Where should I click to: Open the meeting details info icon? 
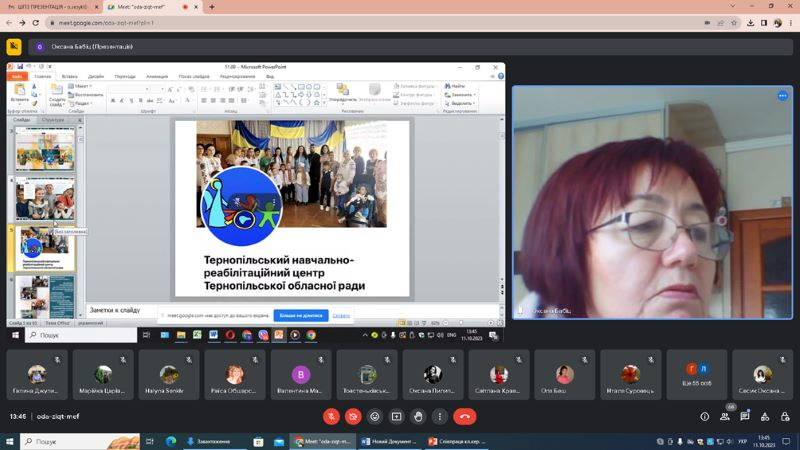(x=705, y=417)
